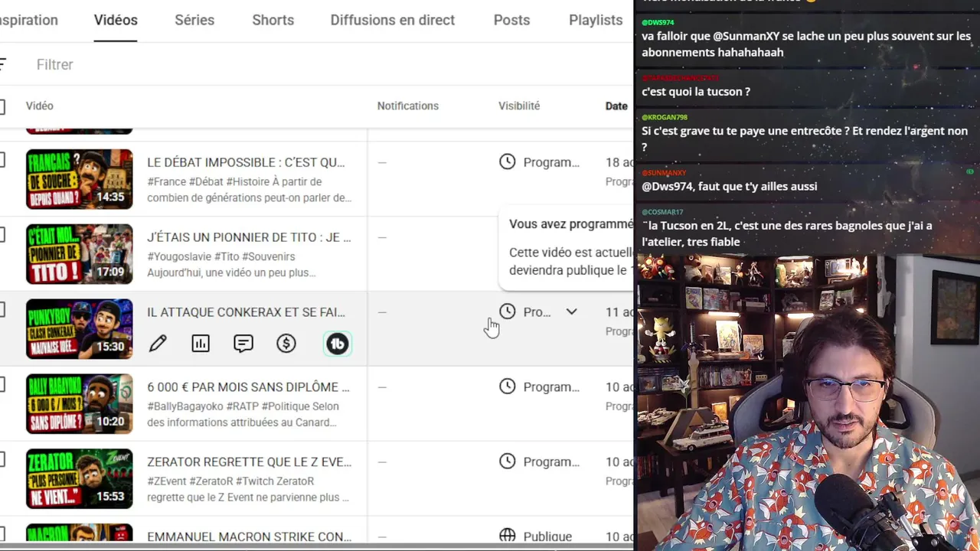Click the TubeBuddy icon on the Conkerax row

coord(338,344)
